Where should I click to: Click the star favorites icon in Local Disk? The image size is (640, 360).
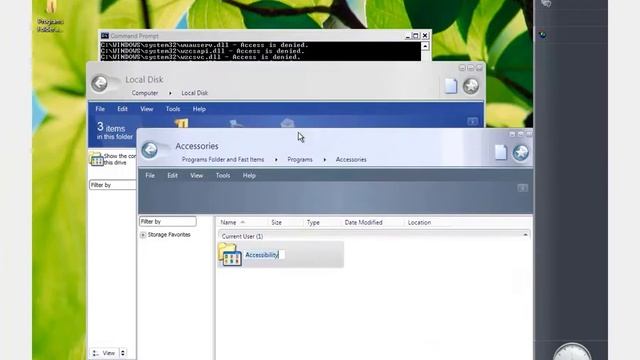pyautogui.click(x=471, y=86)
